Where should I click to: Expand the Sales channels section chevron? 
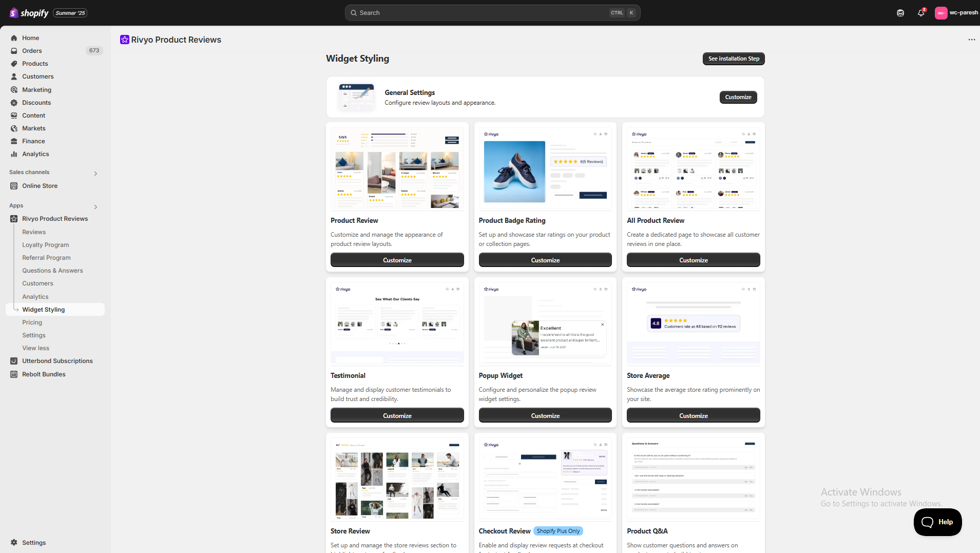(95, 174)
